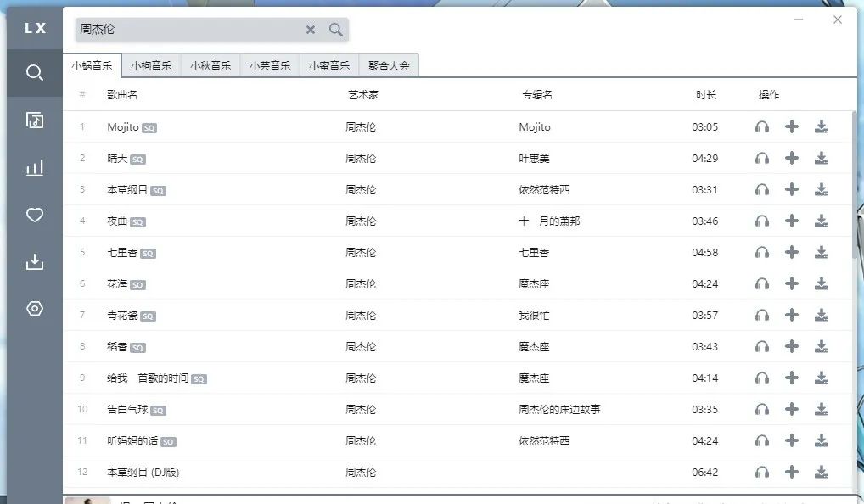
Task: Select song title 给我一首歌的时间
Action: tap(148, 378)
